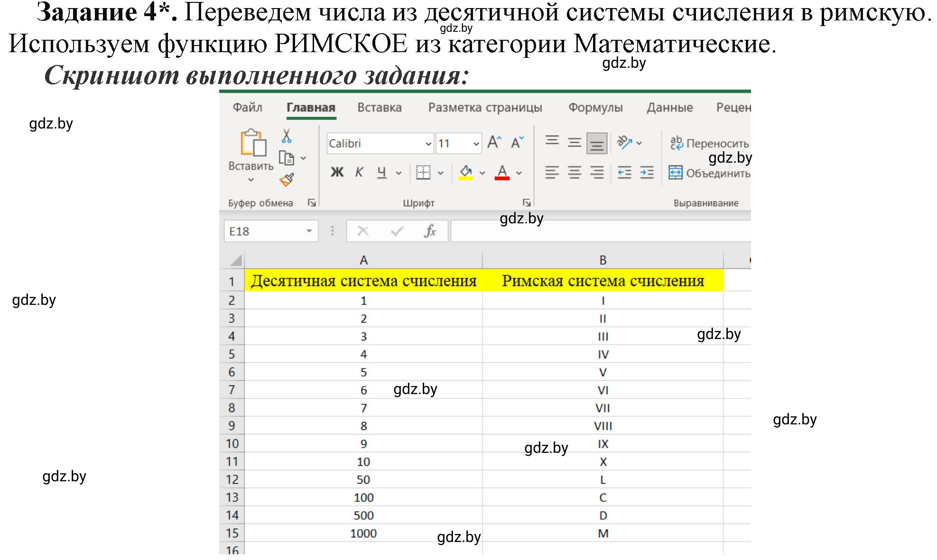The height and width of the screenshot is (560, 937).
Task: Open Шрифт dialog launcher
Action: click(526, 203)
